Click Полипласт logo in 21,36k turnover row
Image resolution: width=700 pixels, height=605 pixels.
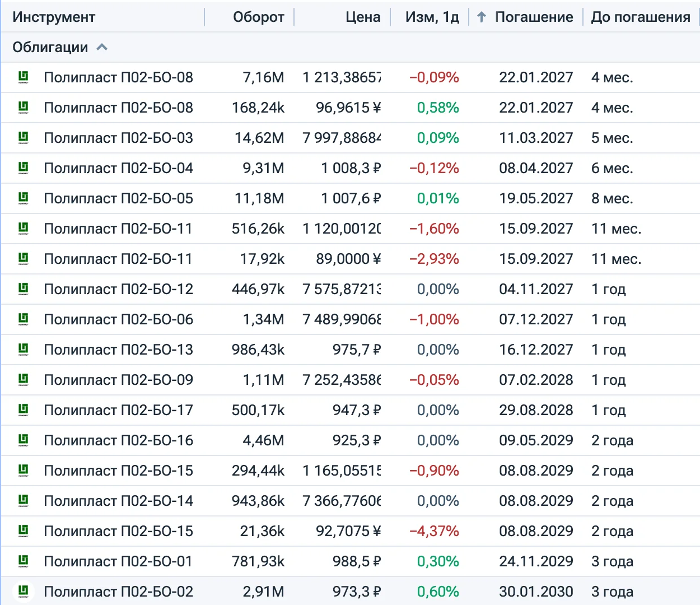pyautogui.click(x=24, y=531)
